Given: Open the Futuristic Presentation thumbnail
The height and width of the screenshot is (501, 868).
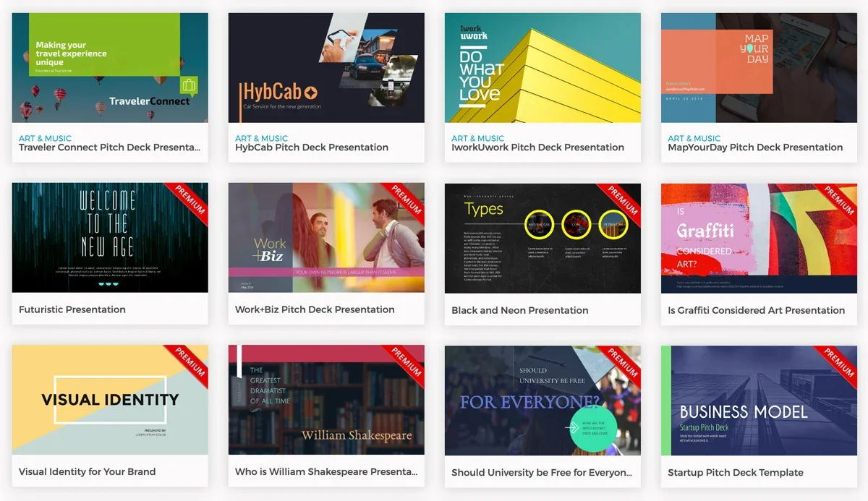Looking at the screenshot, I should pos(110,238).
